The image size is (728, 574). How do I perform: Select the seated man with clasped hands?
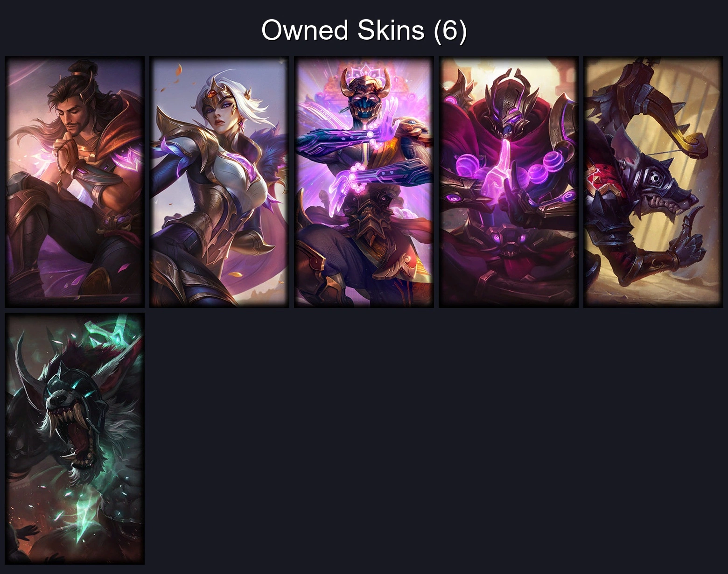pyautogui.click(x=75, y=182)
